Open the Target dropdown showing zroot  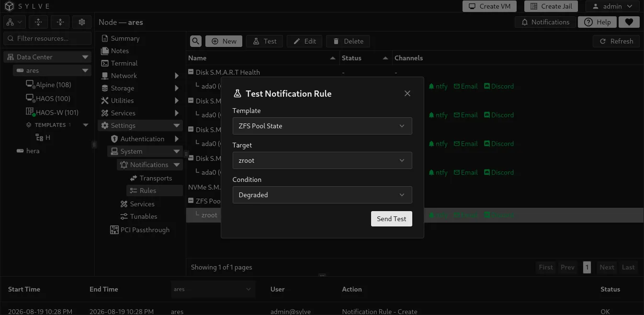point(322,160)
